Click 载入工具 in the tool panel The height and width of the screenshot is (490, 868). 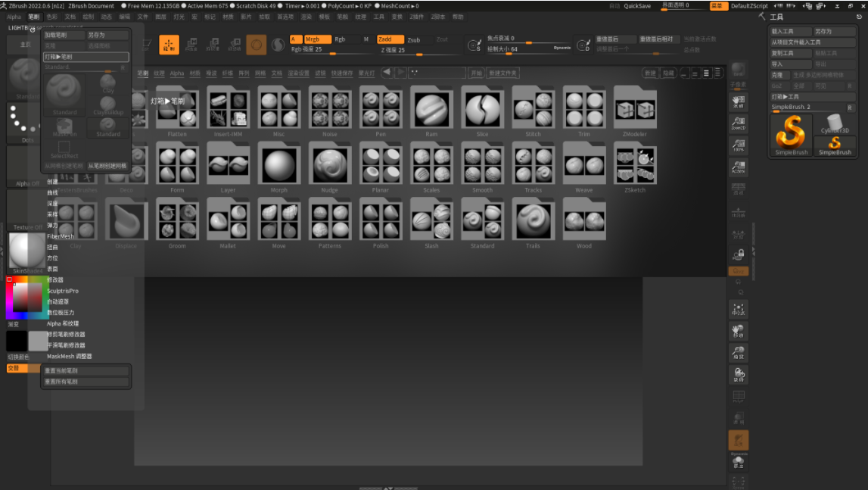(791, 32)
